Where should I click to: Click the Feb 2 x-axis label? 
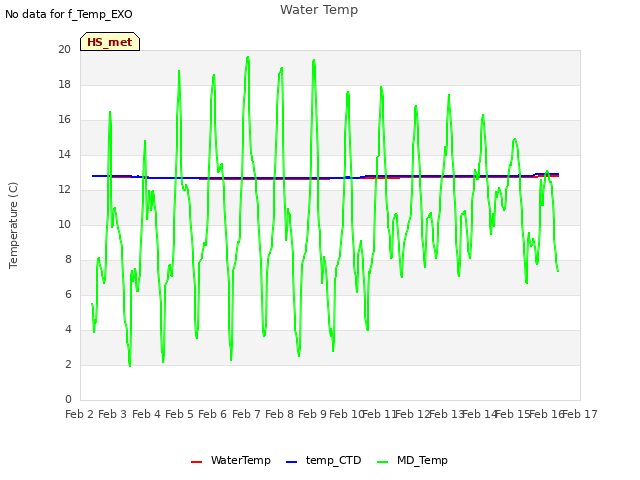80,414
